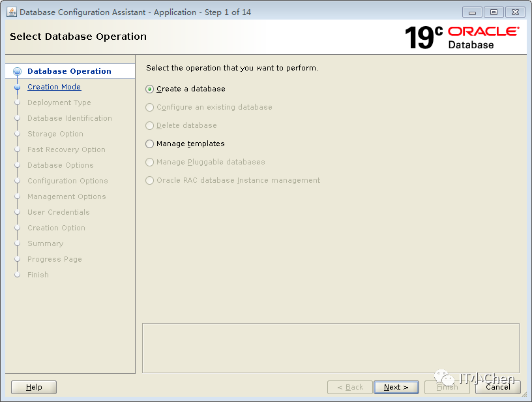532x402 pixels.
Task: Click the Database Identification step label
Action: point(70,118)
